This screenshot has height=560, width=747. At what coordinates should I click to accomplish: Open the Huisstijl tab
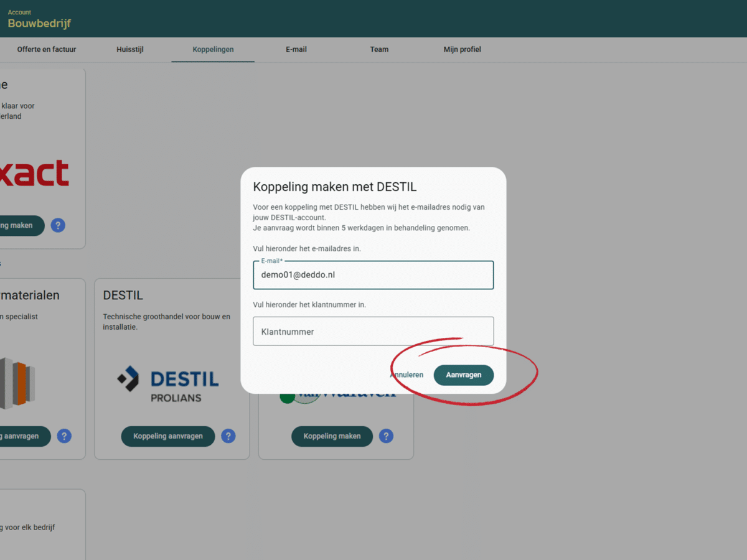click(130, 50)
